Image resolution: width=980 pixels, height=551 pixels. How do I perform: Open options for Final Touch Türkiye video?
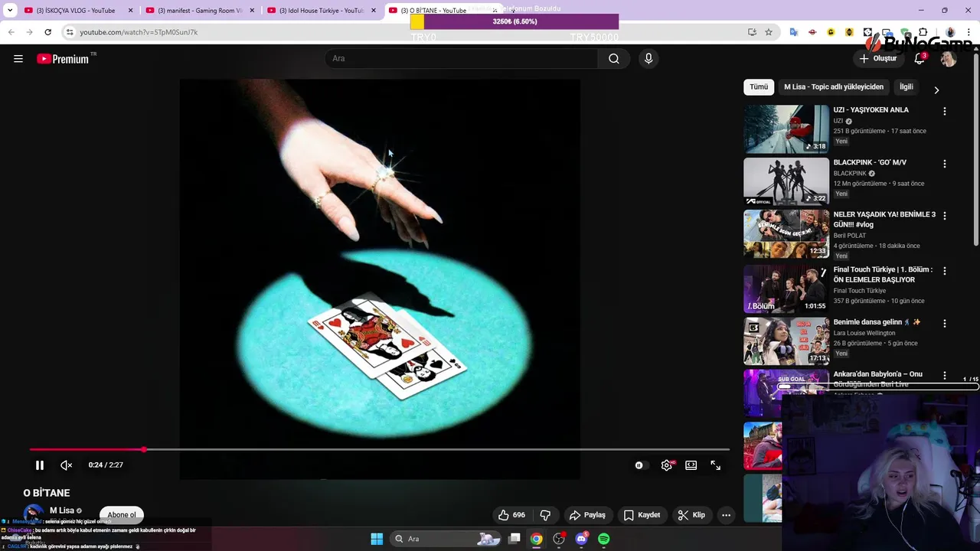pyautogui.click(x=945, y=271)
